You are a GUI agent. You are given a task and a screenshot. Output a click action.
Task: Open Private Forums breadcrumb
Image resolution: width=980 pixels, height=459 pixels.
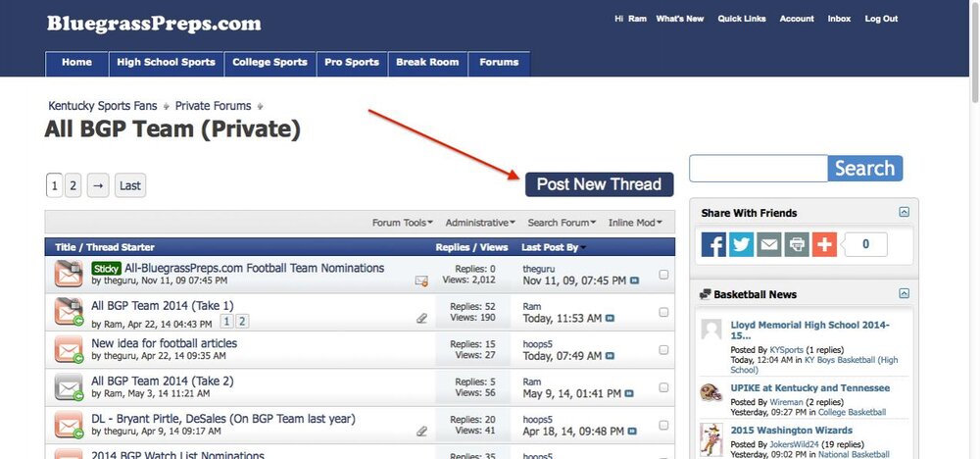213,106
